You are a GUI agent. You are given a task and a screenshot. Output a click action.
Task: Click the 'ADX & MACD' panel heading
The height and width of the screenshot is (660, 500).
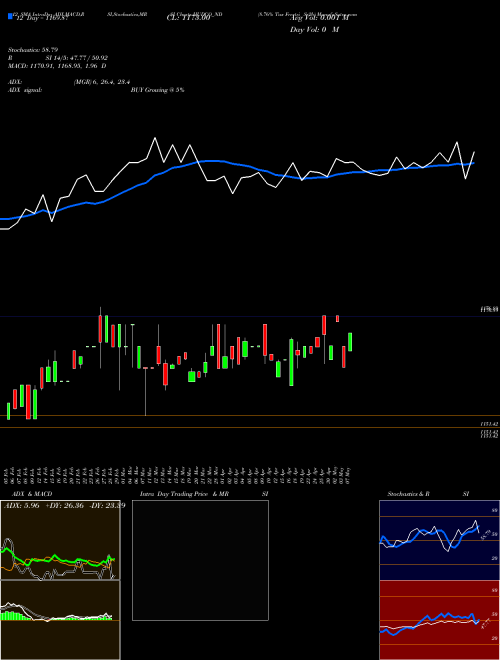32,494
